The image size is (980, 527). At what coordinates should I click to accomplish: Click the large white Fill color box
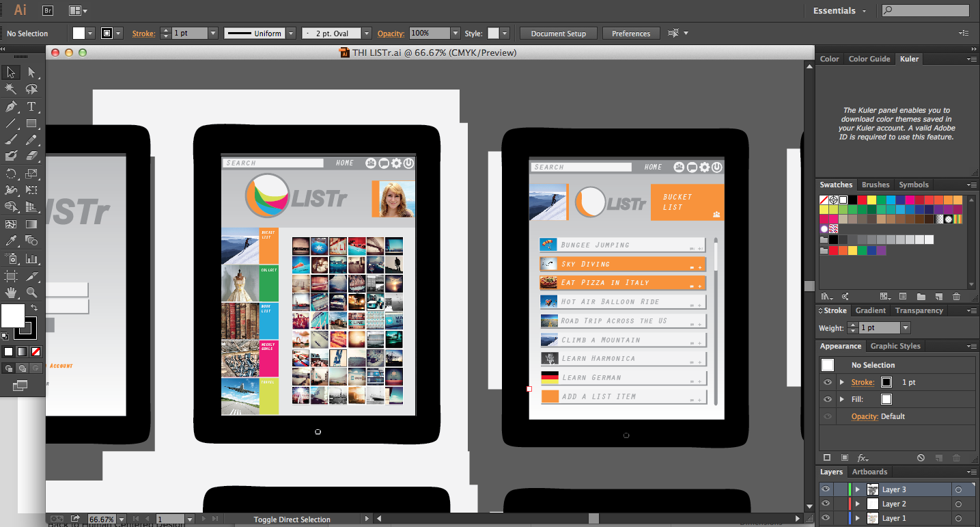[x=12, y=316]
